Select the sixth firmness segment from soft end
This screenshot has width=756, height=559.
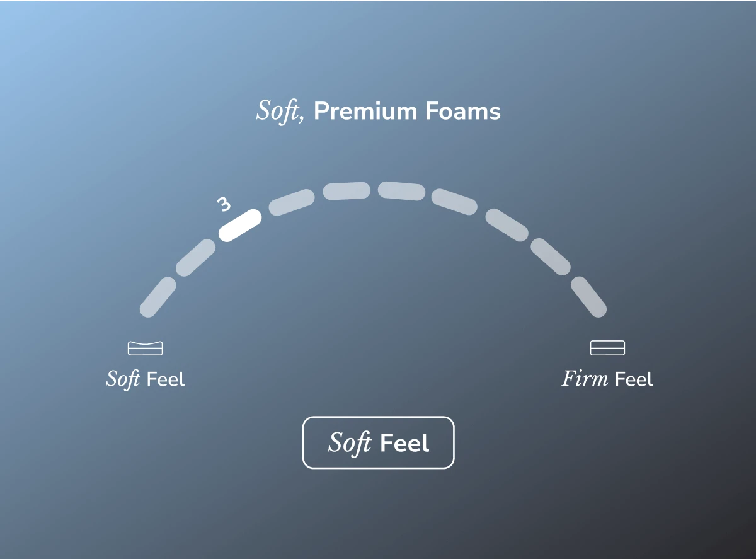[402, 191]
